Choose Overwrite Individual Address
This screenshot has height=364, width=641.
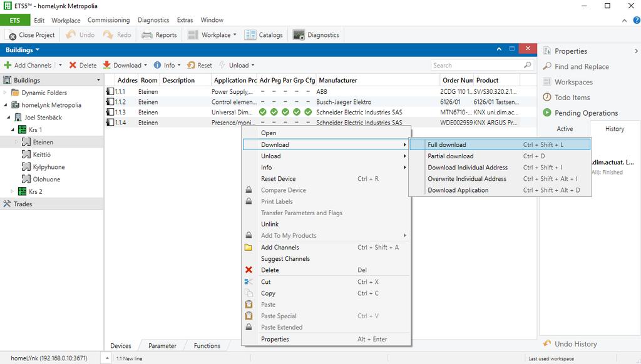500,179
